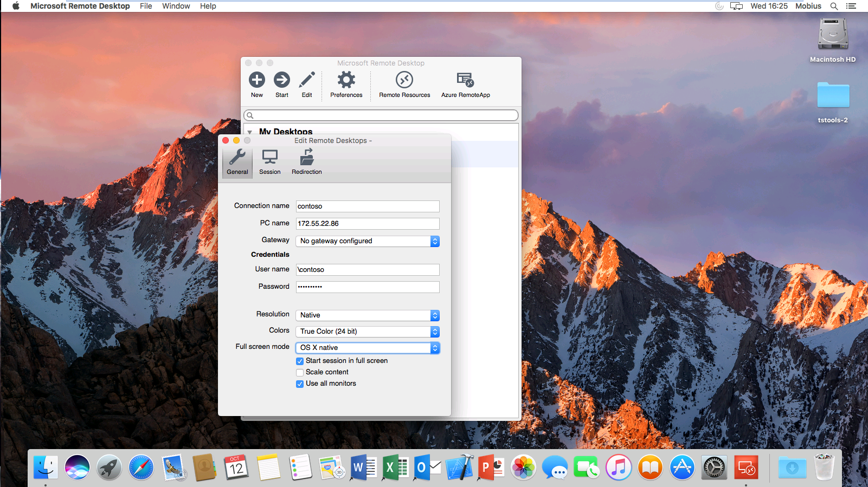Click the PC name field
Image resolution: width=868 pixels, height=487 pixels.
coord(368,224)
